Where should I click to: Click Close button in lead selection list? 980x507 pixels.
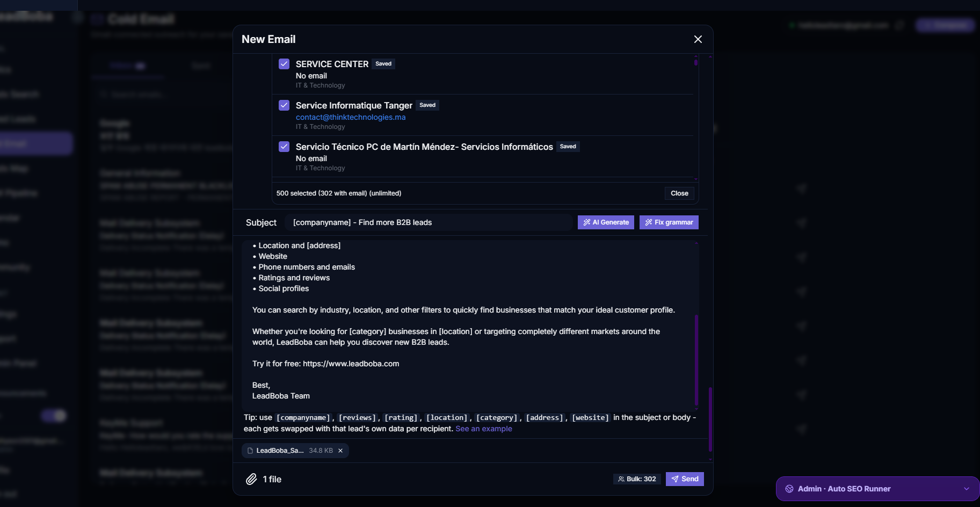click(x=679, y=193)
